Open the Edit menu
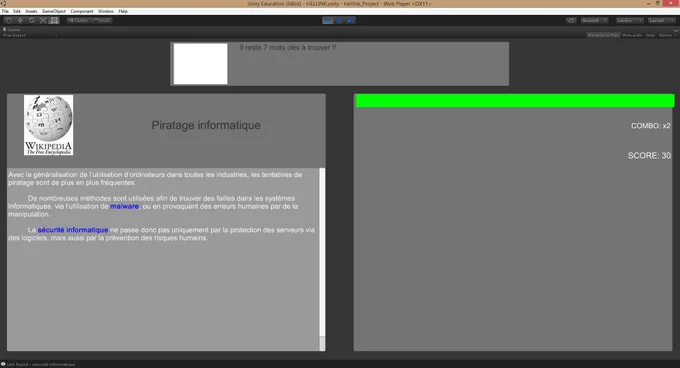The width and height of the screenshot is (680, 368). (x=17, y=11)
